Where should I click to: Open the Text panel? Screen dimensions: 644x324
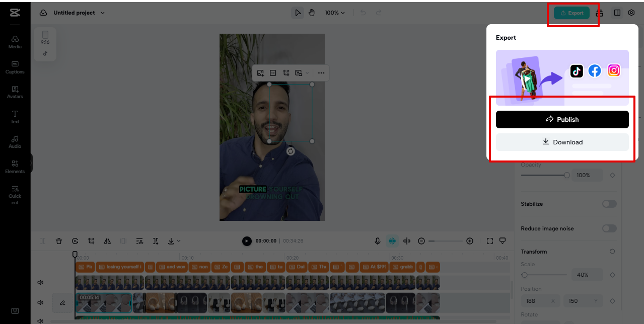15,117
